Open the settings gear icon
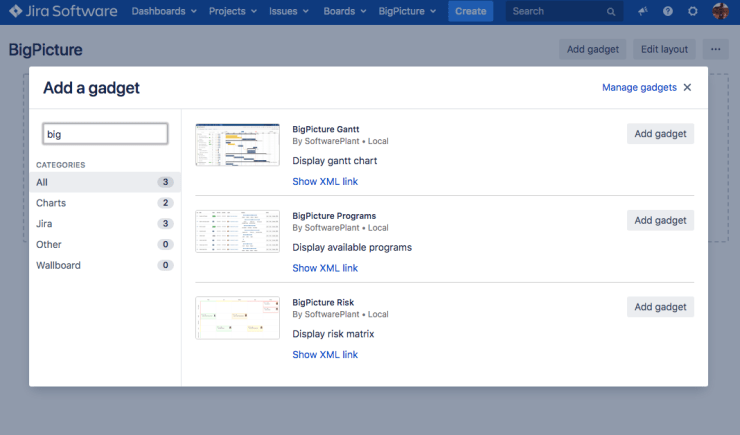740x435 pixels. pos(693,12)
